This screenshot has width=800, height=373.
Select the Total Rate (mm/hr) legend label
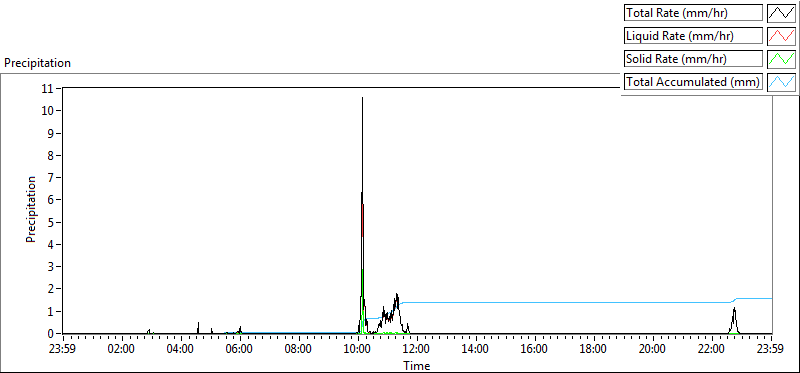pyautogui.click(x=693, y=13)
